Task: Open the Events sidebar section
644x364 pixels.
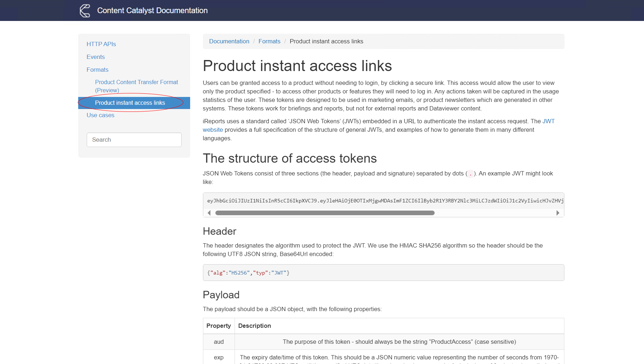Action: [96, 57]
